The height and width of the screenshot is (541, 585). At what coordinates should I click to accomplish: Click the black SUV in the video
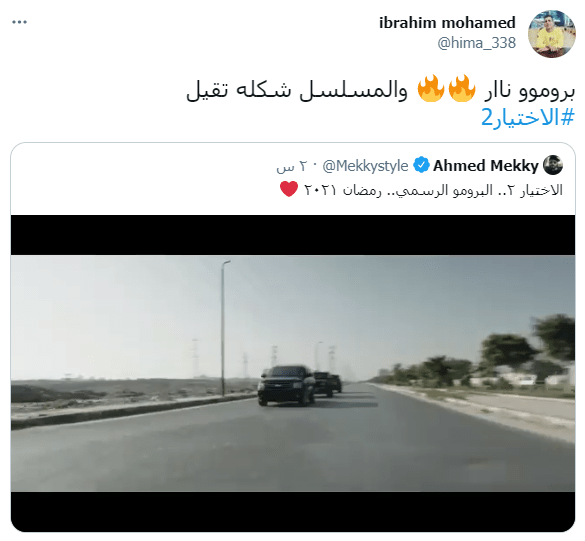[x=287, y=385]
